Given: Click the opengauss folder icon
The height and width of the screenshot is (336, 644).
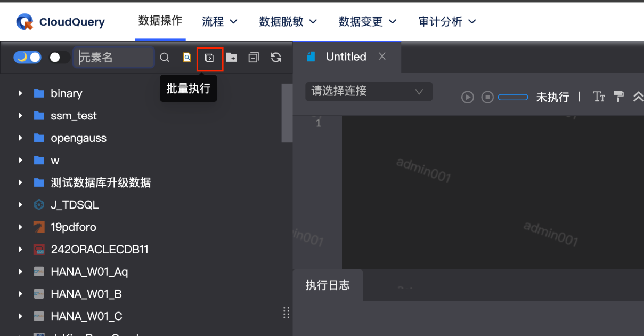Looking at the screenshot, I should pos(38,138).
